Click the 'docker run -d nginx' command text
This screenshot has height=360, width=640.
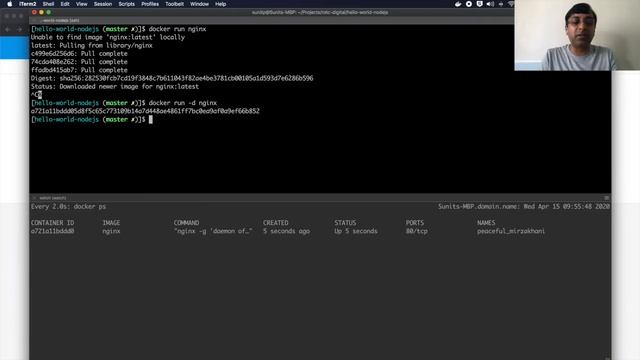[x=182, y=103]
